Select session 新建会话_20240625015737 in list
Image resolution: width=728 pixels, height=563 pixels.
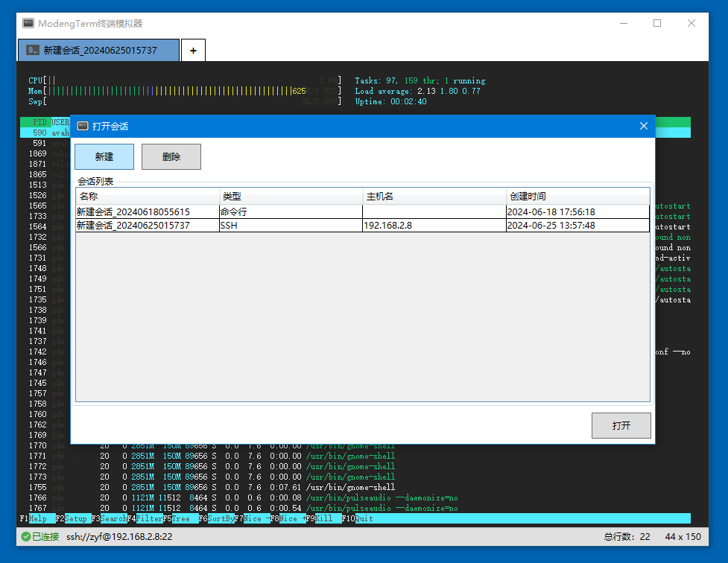click(133, 226)
